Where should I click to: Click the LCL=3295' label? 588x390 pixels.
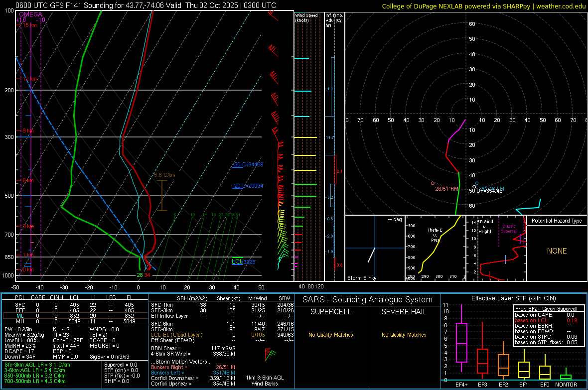coord(244,262)
